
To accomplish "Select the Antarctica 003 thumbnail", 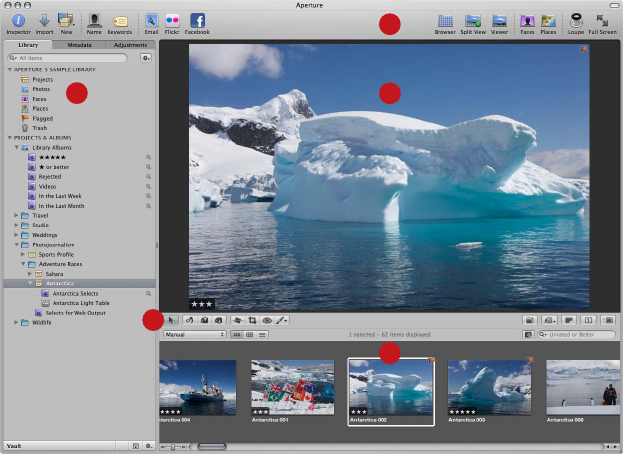I will tap(489, 387).
